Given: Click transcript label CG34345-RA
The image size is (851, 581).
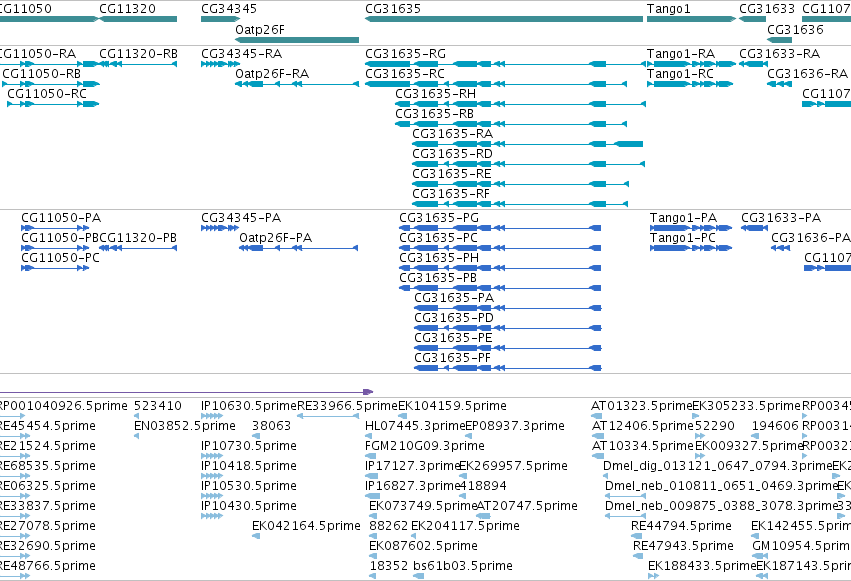Looking at the screenshot, I should 242,54.
